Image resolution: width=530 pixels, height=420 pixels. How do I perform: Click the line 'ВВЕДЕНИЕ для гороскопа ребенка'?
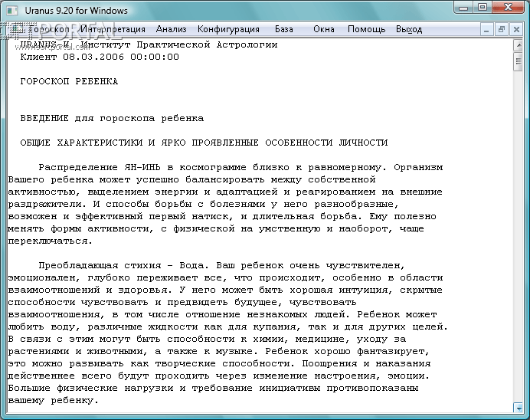pyautogui.click(x=112, y=118)
